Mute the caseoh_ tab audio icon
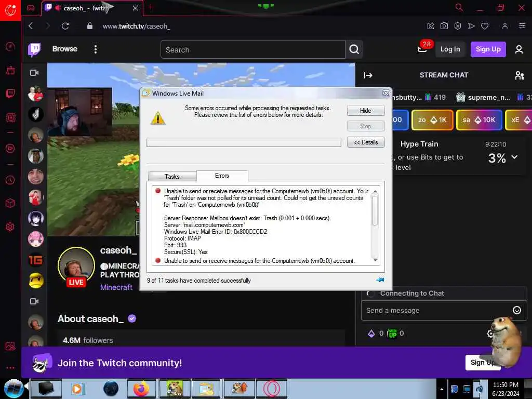 click(x=58, y=8)
